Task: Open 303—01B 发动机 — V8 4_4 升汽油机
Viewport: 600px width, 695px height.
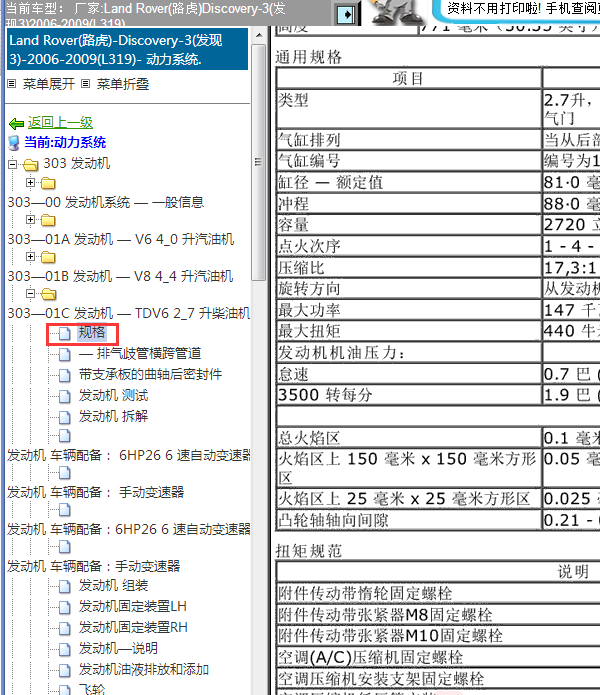Action: click(x=120, y=276)
